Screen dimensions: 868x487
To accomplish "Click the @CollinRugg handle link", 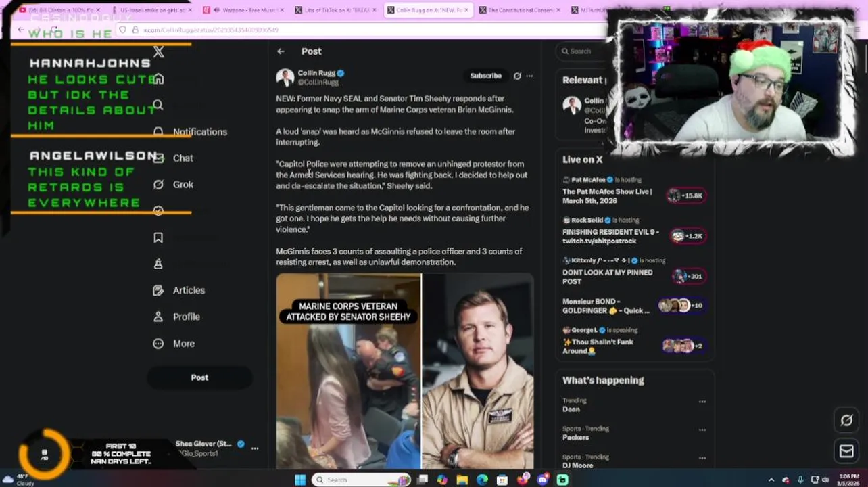I will tap(318, 83).
